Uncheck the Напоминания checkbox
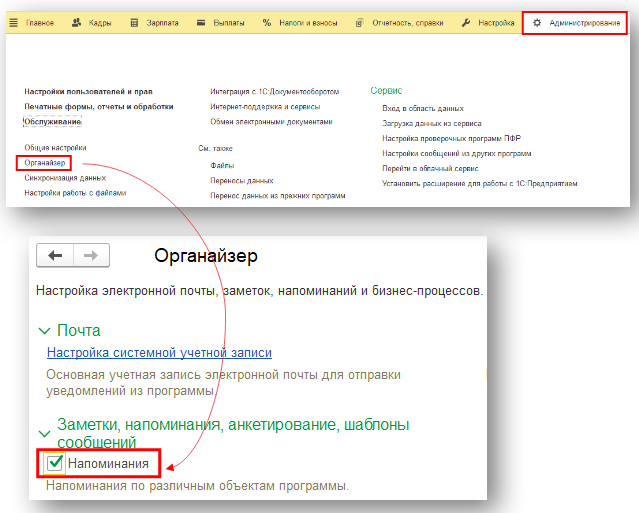 (x=56, y=464)
